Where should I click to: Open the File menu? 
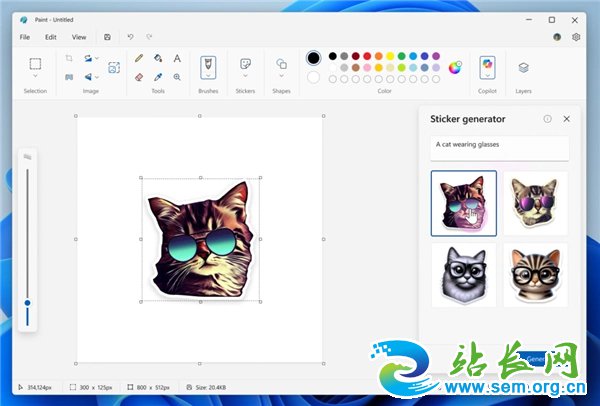pyautogui.click(x=25, y=37)
